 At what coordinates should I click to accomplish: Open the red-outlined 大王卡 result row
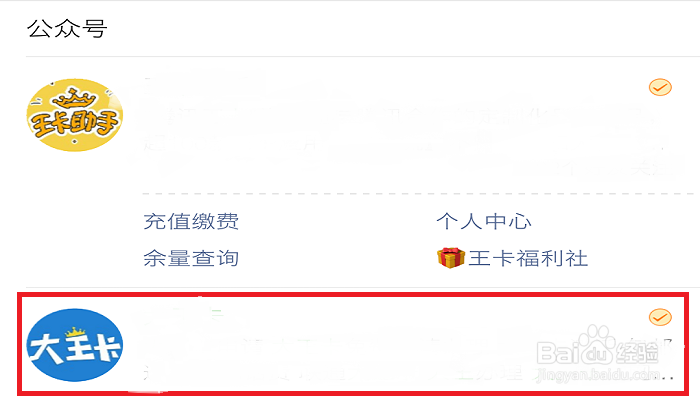[353, 344]
